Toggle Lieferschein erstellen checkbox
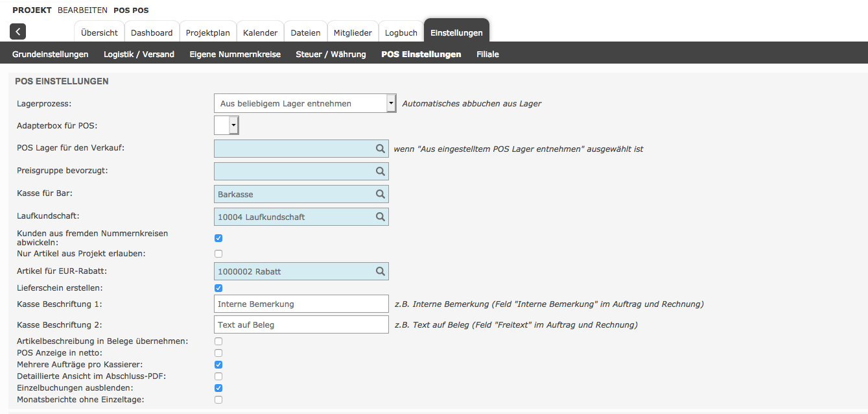This screenshot has width=868, height=414. click(218, 288)
